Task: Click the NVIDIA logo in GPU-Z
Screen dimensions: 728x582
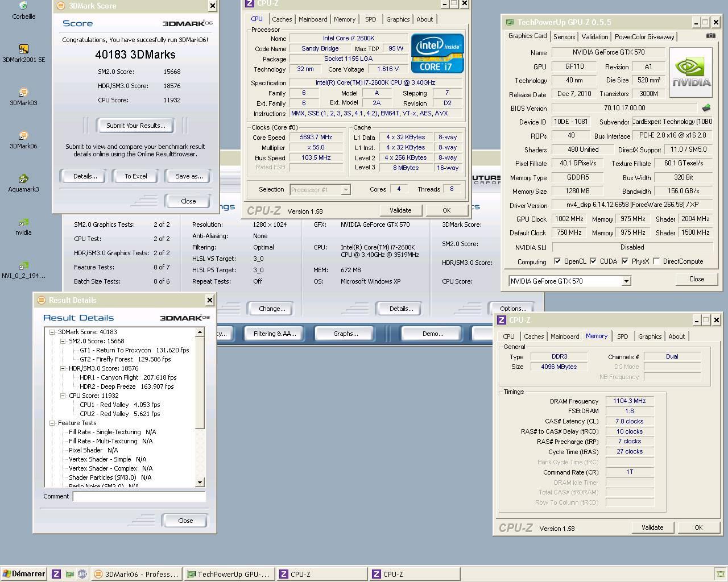Action: (x=690, y=73)
